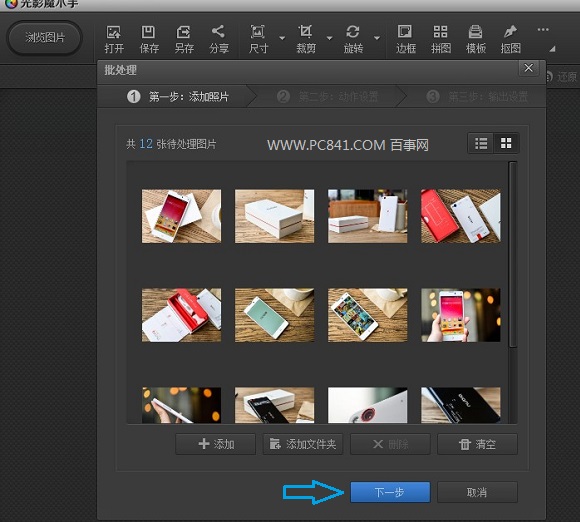Select the 另存 save-as icon
This screenshot has width=580, height=522.
click(x=184, y=39)
